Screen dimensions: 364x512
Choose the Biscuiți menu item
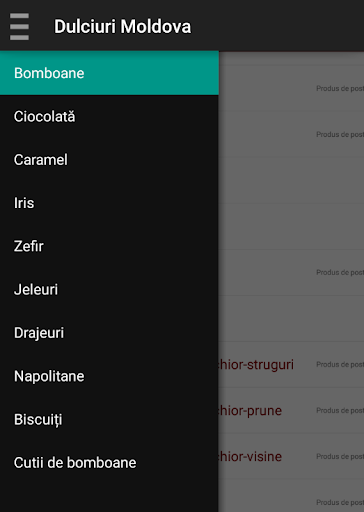(109, 420)
